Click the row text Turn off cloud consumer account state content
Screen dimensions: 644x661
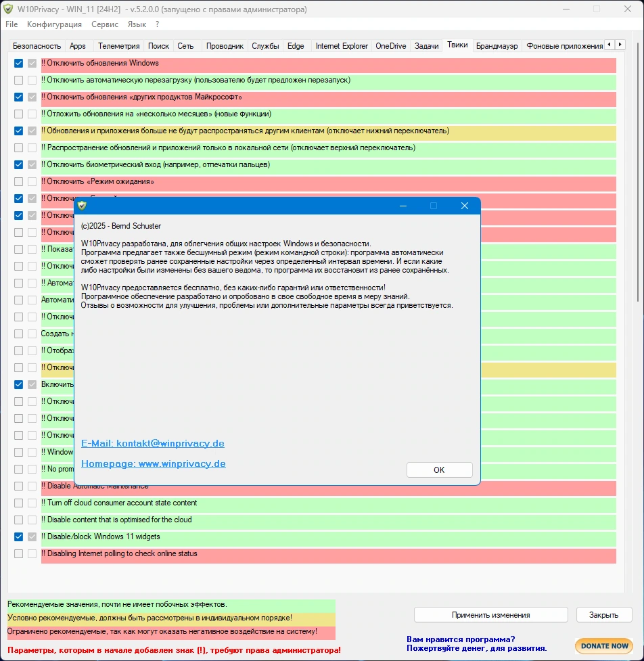point(119,503)
